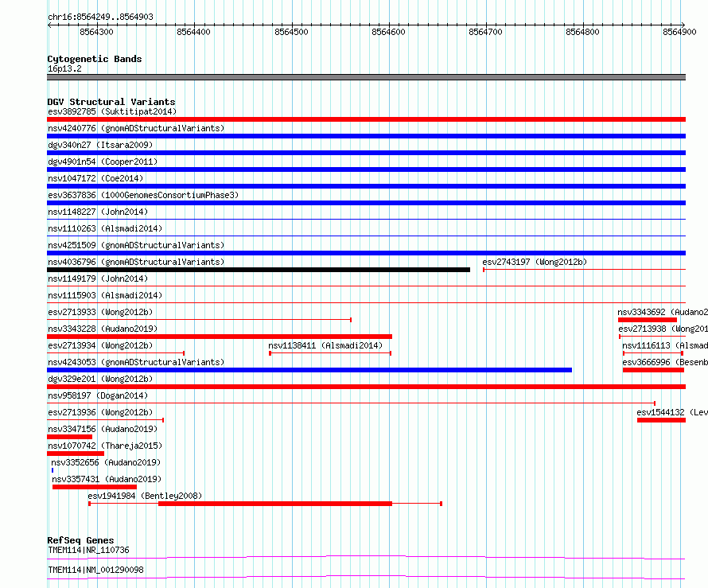Click the RefSeq Genes track heading

tap(80, 540)
